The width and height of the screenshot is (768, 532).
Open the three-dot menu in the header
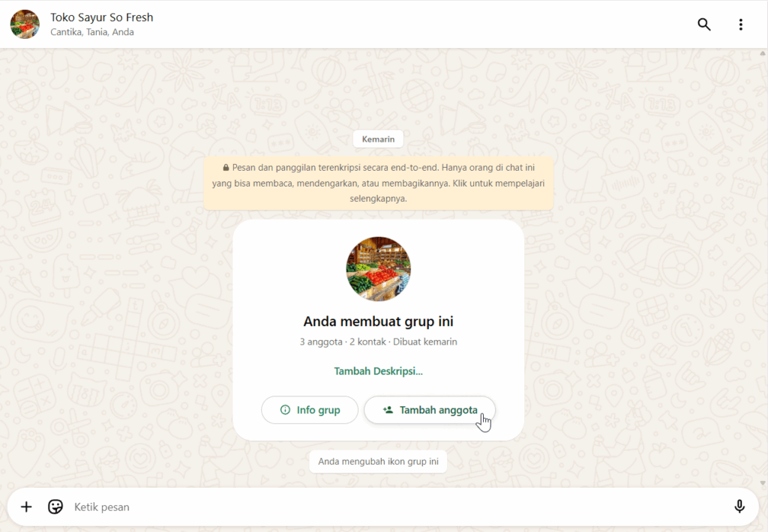(x=740, y=25)
